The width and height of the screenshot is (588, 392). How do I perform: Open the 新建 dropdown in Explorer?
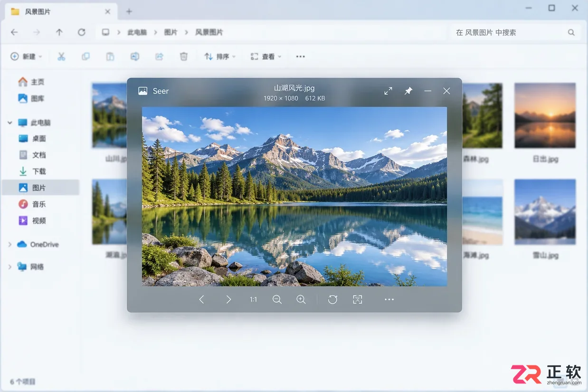pyautogui.click(x=27, y=57)
